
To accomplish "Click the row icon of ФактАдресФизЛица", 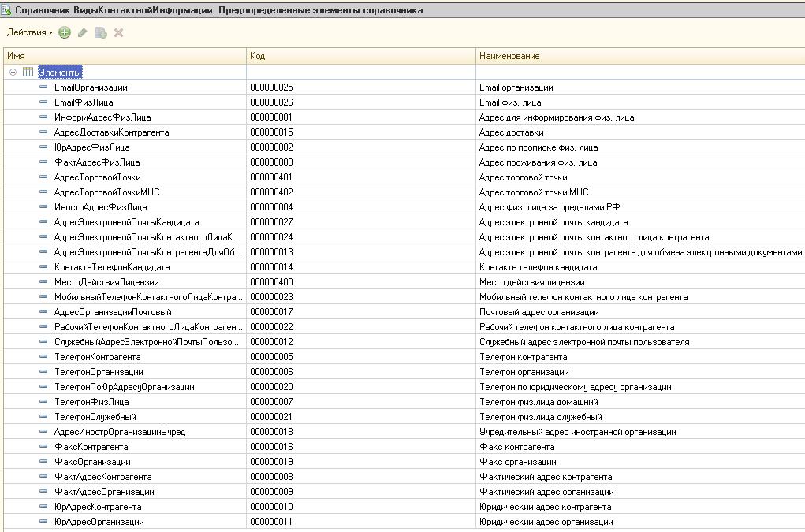I will click(43, 162).
